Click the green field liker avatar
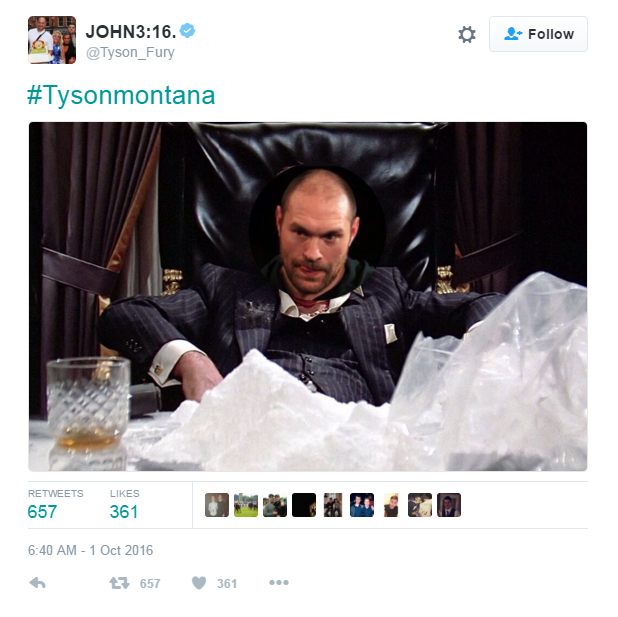The image size is (618, 617). 246,505
